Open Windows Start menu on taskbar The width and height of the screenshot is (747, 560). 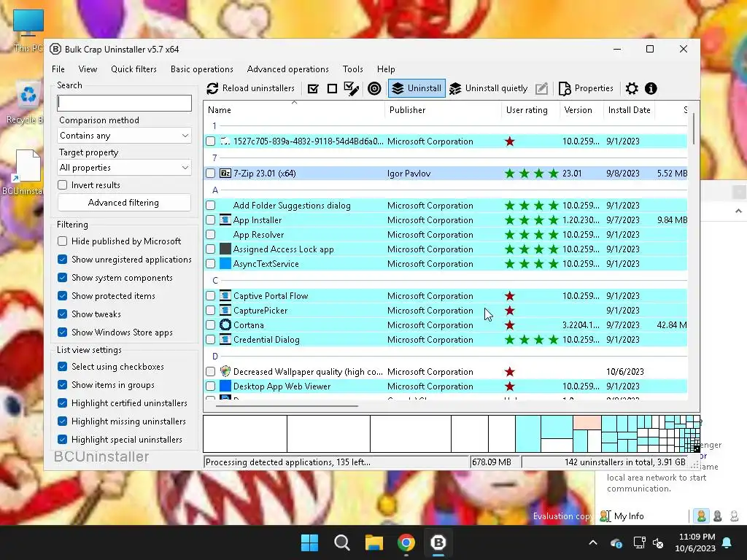[309, 542]
